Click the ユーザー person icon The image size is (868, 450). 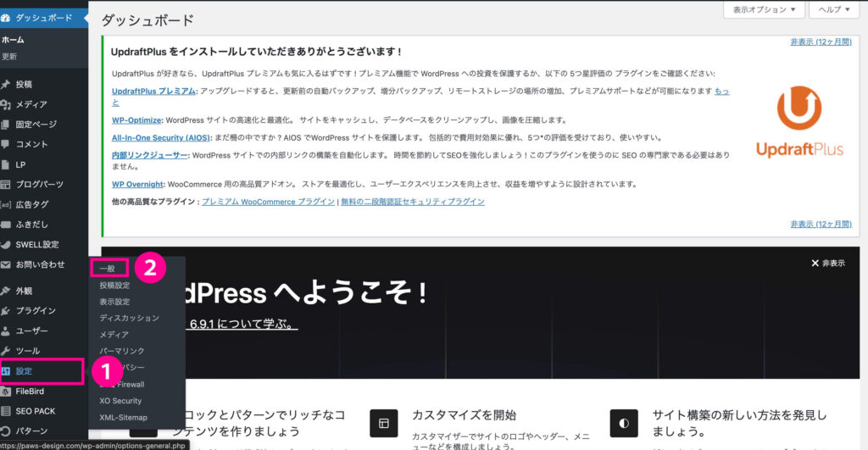point(7,331)
